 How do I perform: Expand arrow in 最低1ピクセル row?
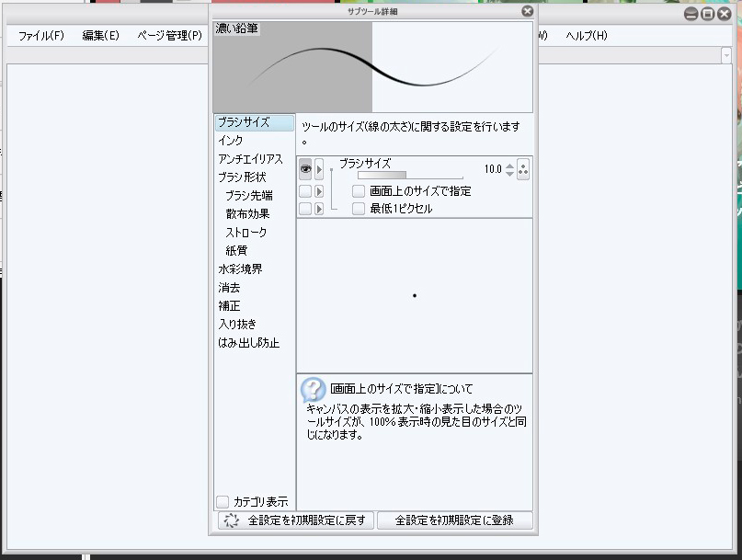tap(319, 209)
